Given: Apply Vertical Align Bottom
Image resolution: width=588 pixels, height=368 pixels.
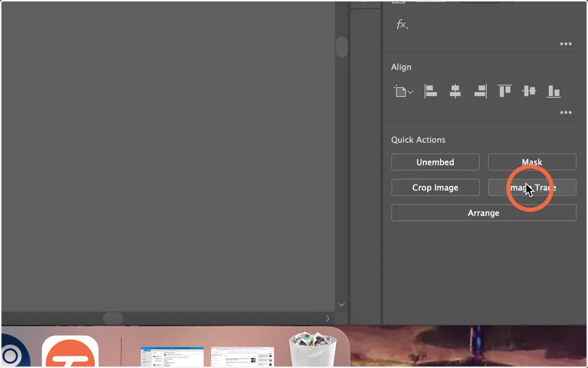Looking at the screenshot, I should point(554,91).
